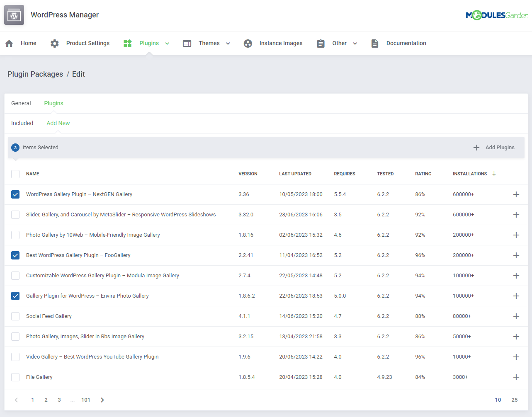Click the Product Settings gear icon
The image size is (532, 417).
coord(55,43)
